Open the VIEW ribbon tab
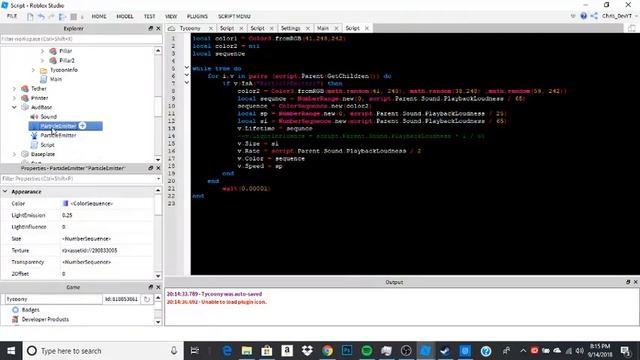The image size is (640, 360). (x=171, y=16)
